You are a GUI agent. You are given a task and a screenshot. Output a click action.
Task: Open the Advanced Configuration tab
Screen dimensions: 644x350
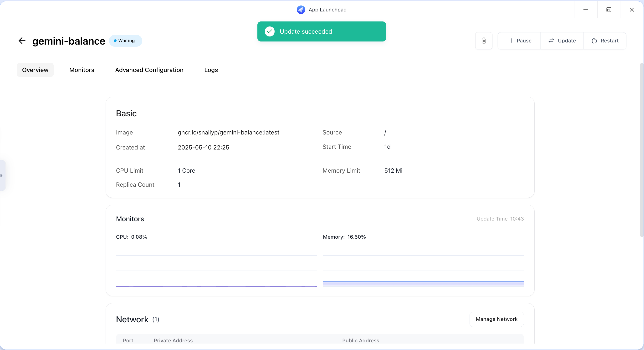(x=149, y=70)
